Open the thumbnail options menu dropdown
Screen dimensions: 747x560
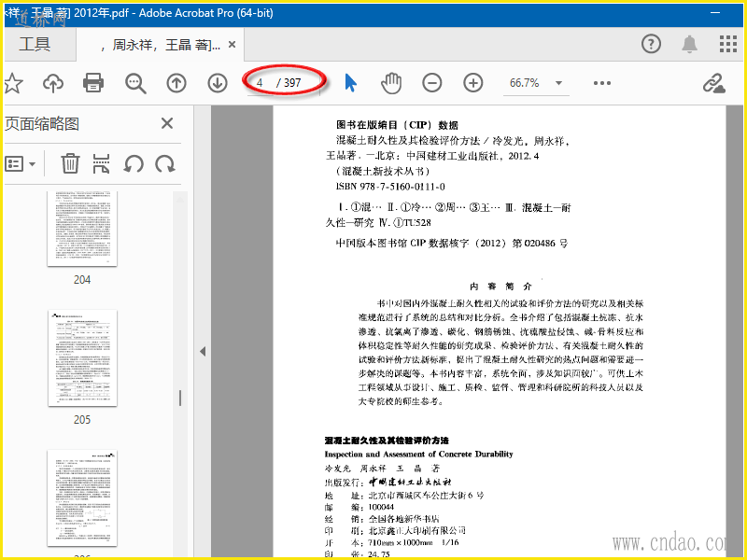coord(20,164)
